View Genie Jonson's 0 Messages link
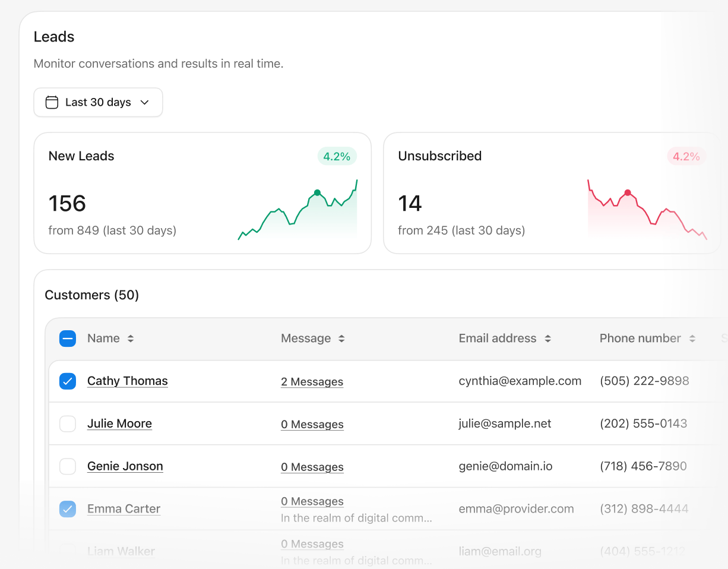728x569 pixels. click(312, 467)
